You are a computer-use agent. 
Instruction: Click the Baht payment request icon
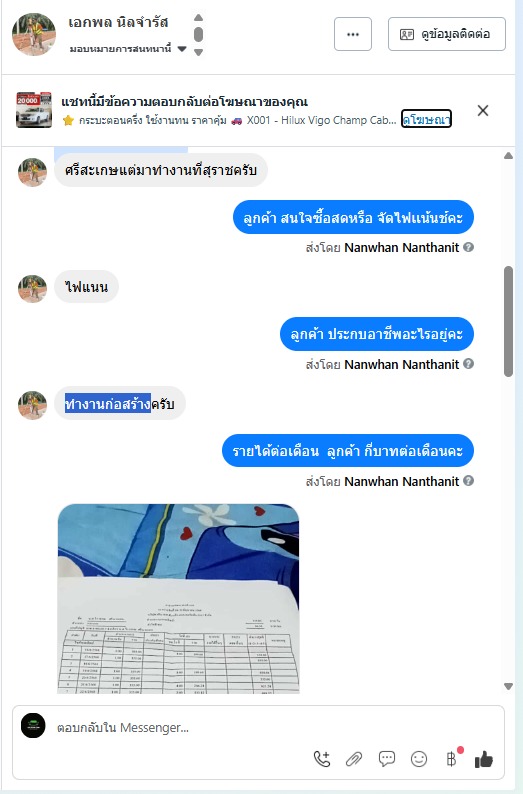(x=451, y=759)
